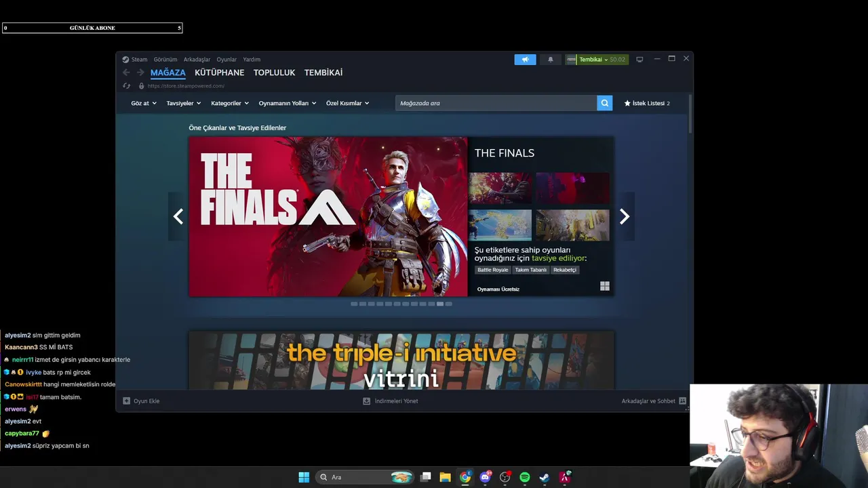The image size is (868, 488).
Task: Click the store page vertical scrollbar
Action: pyautogui.click(x=690, y=115)
